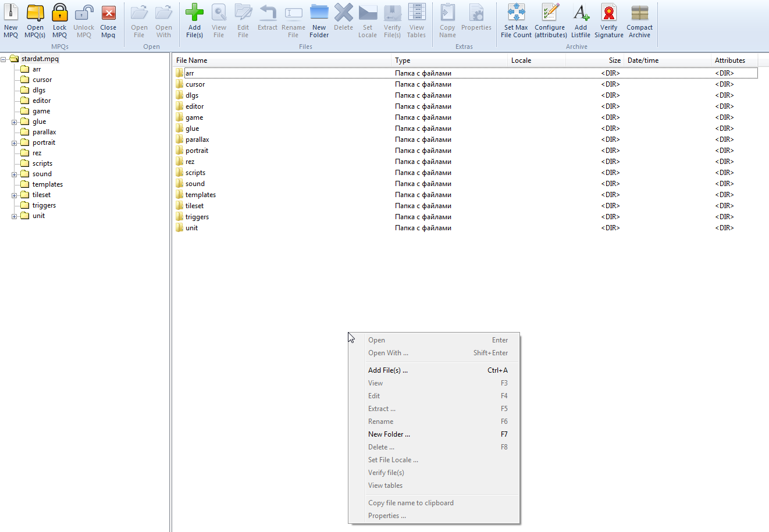Expand the portrait folder in the tree
Viewport: 769px width, 532px height.
tap(15, 143)
